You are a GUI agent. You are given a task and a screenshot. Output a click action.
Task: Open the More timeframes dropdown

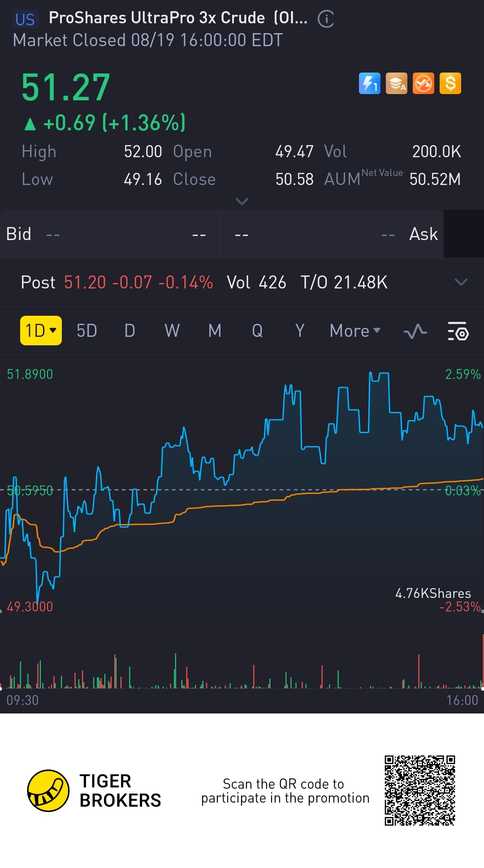point(354,331)
